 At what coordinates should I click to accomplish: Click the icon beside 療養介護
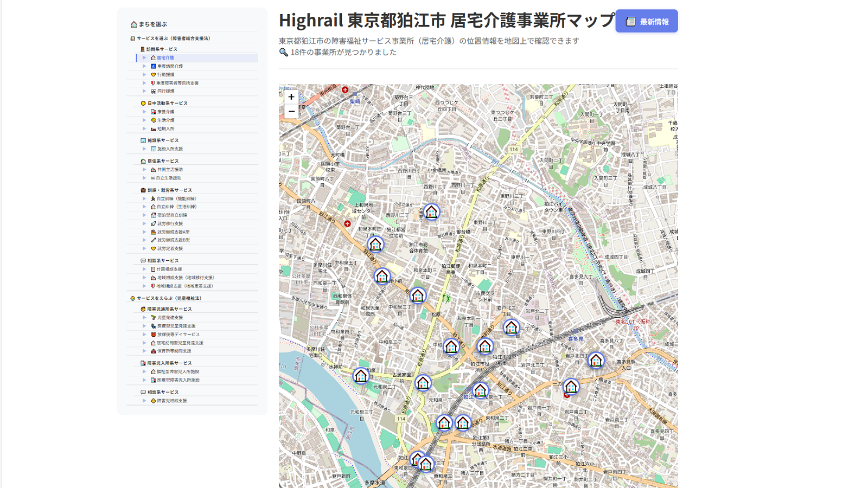(x=154, y=112)
